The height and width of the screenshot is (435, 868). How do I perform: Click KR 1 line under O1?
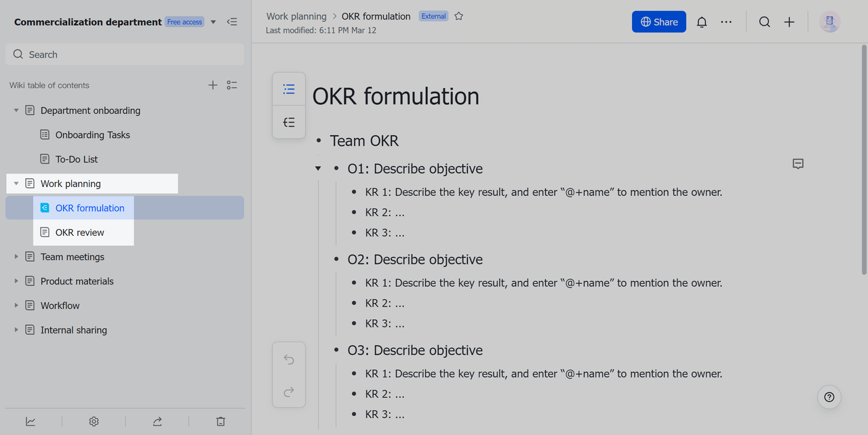pyautogui.click(x=544, y=192)
